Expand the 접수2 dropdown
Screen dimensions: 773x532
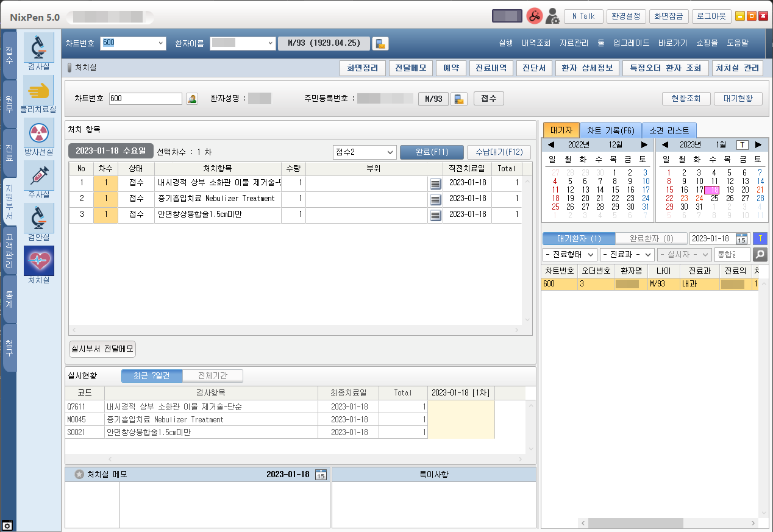(x=365, y=152)
